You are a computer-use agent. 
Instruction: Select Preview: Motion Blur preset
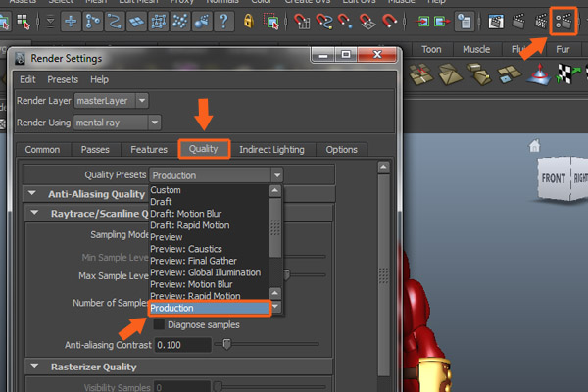[209, 284]
